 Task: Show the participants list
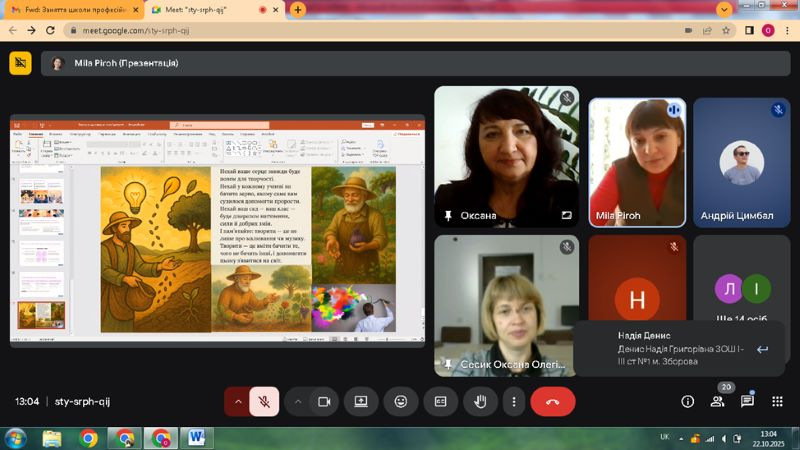pos(717,401)
